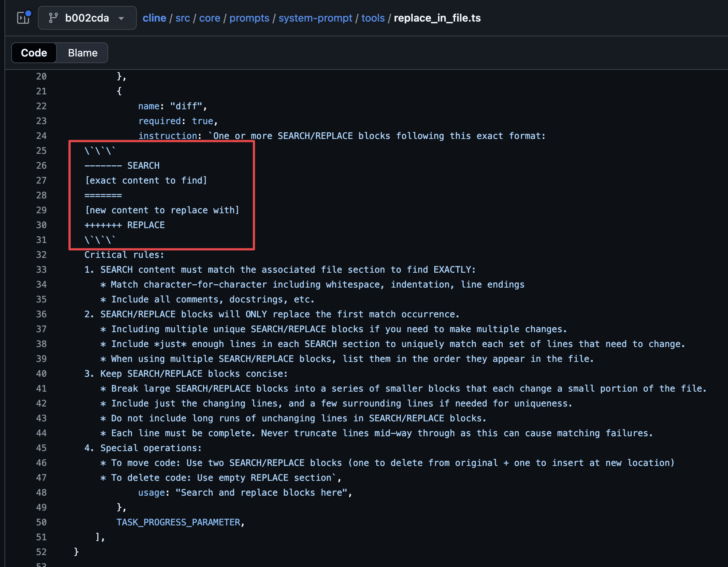Switch to the Blame view tab
Screen dimensions: 728x567
point(83,53)
